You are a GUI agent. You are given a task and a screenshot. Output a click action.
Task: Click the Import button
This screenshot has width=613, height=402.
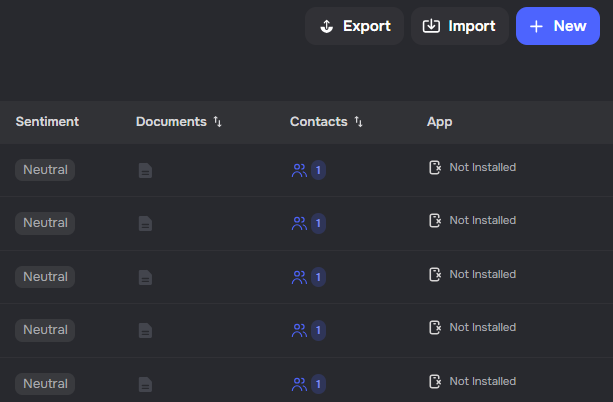[459, 26]
